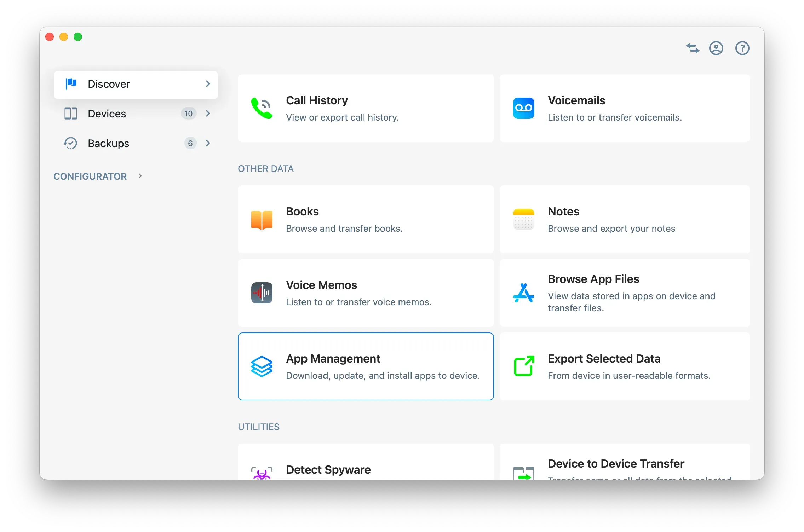The width and height of the screenshot is (804, 532).
Task: Click the Voice Memos icon
Action: tap(262, 293)
